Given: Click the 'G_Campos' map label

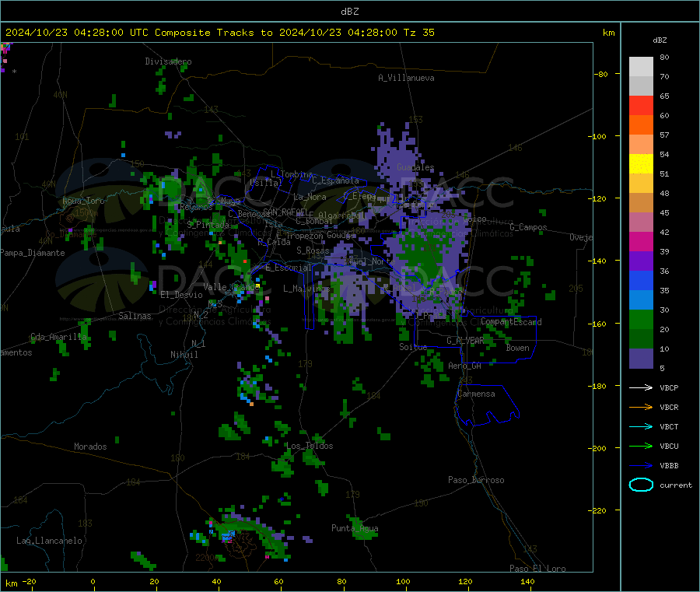Looking at the screenshot, I should click(x=528, y=227).
